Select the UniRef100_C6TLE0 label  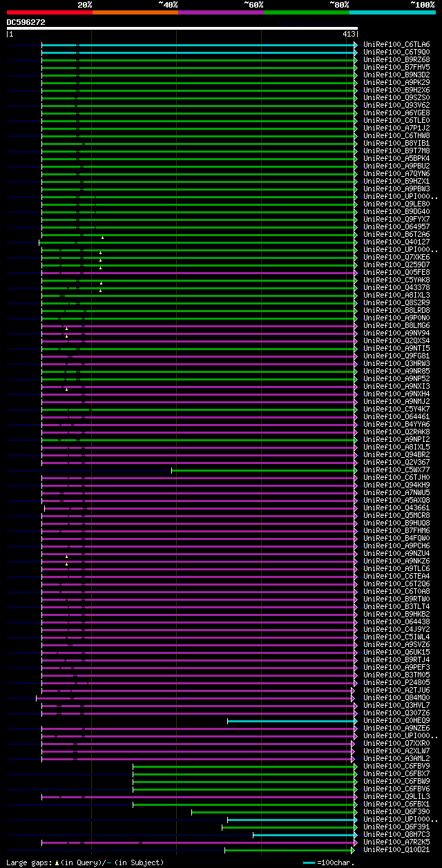[396, 120]
